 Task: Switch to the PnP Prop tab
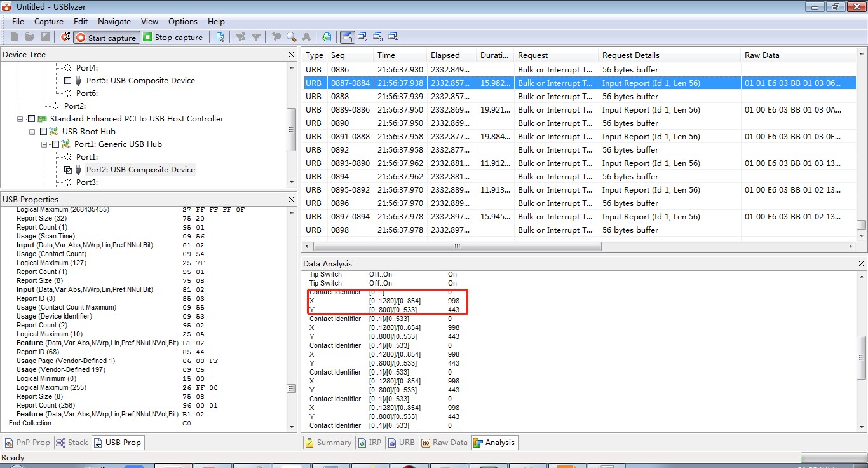pyautogui.click(x=27, y=443)
